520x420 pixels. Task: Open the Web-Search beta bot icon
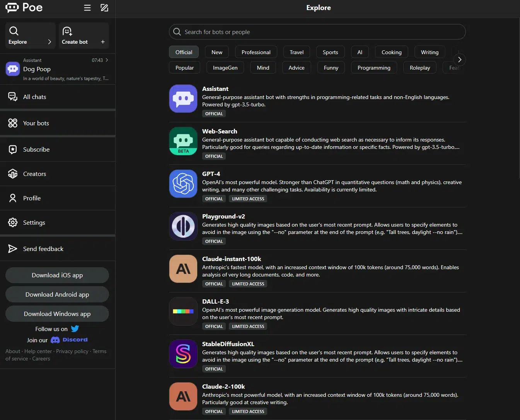point(183,141)
